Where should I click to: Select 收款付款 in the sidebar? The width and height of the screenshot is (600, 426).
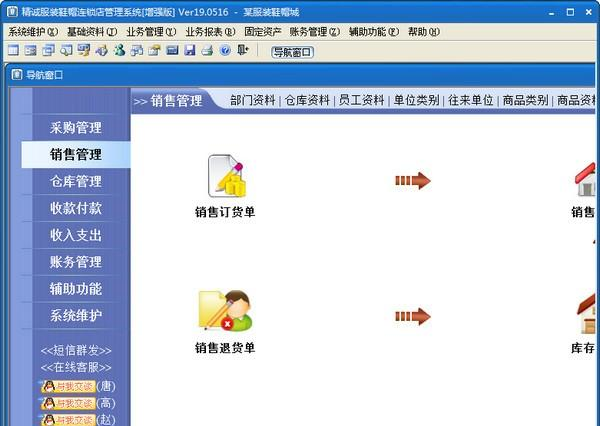coord(76,208)
